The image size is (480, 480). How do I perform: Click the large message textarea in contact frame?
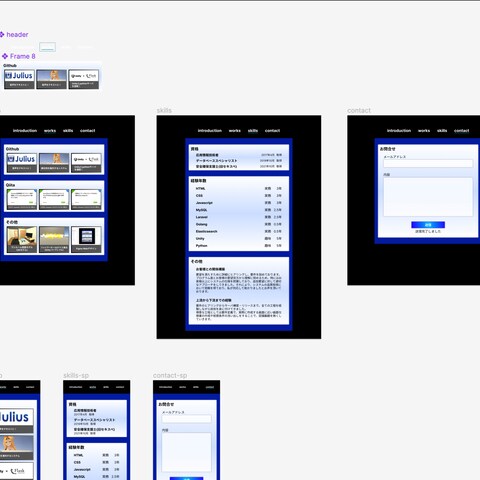tap(428, 197)
